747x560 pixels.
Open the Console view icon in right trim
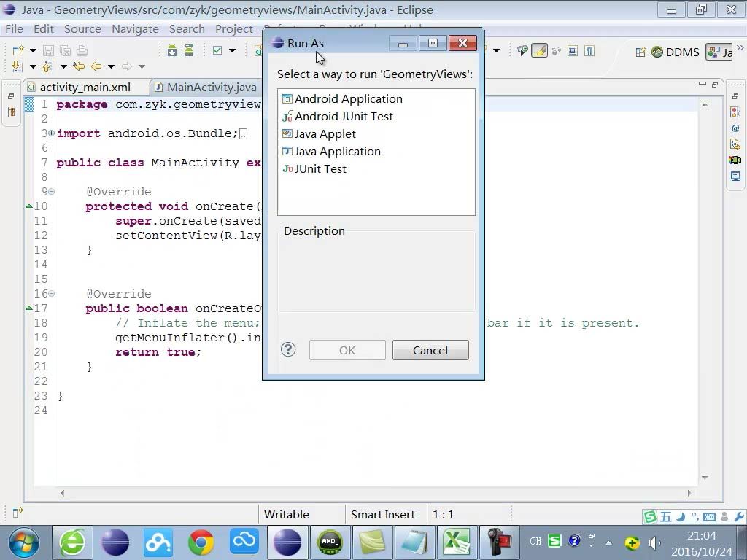735,176
